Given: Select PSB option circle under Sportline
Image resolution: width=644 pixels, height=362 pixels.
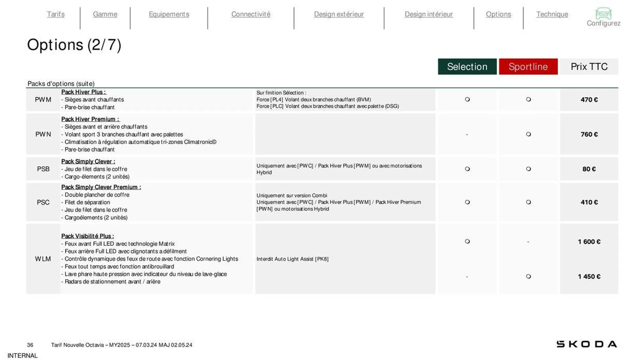Looking at the screenshot, I should tap(528, 169).
